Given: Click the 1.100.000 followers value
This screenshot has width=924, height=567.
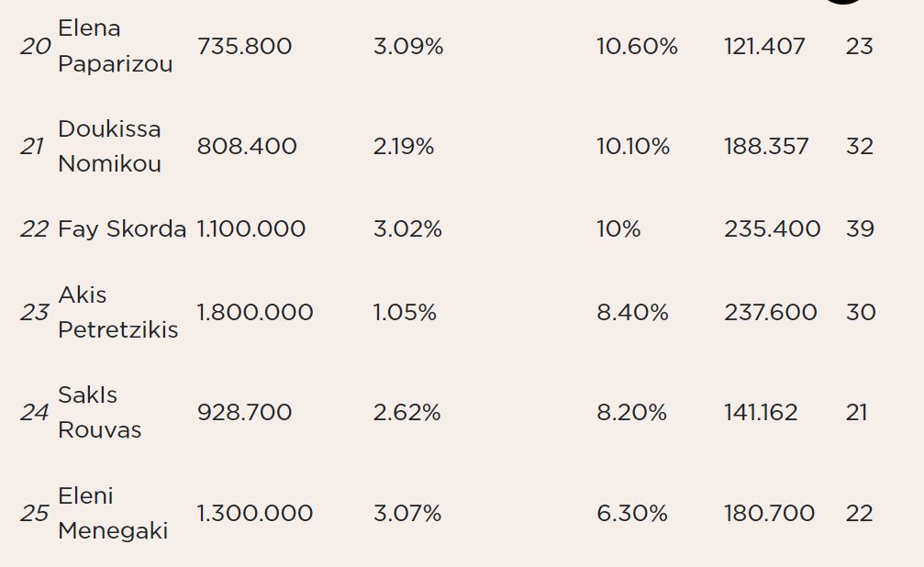Looking at the screenshot, I should (x=251, y=229).
